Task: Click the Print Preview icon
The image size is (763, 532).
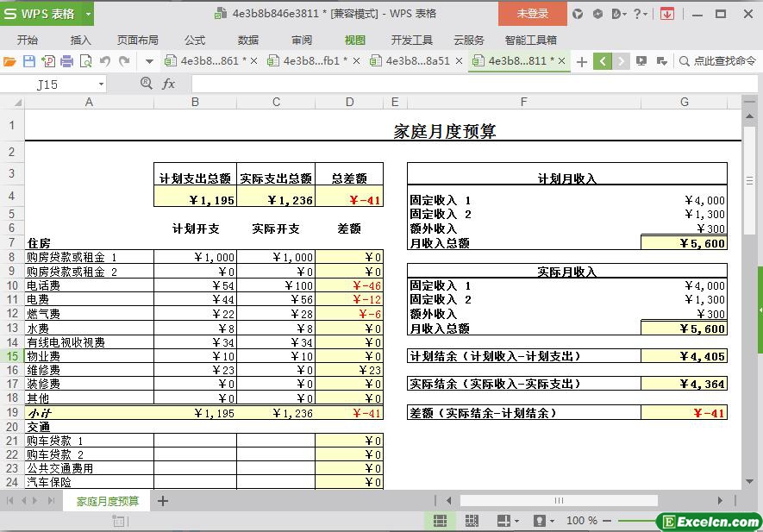Action: pos(86,61)
